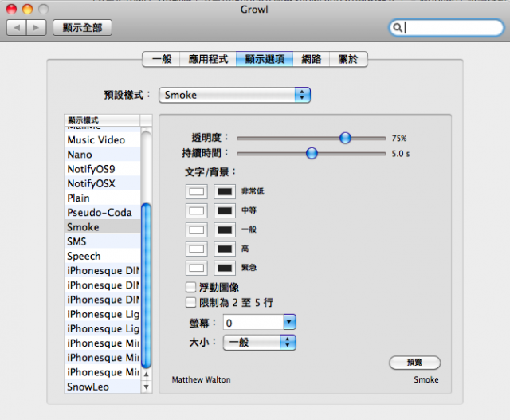Enable the 浮動圖像 checkbox
The image size is (510, 420).
(190, 287)
